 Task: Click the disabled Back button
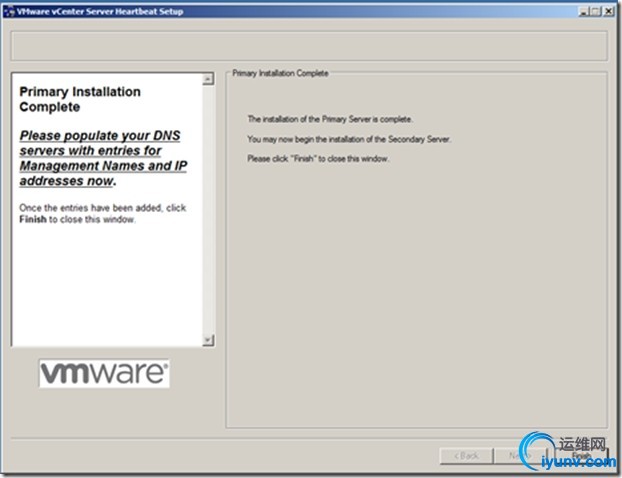click(x=466, y=456)
